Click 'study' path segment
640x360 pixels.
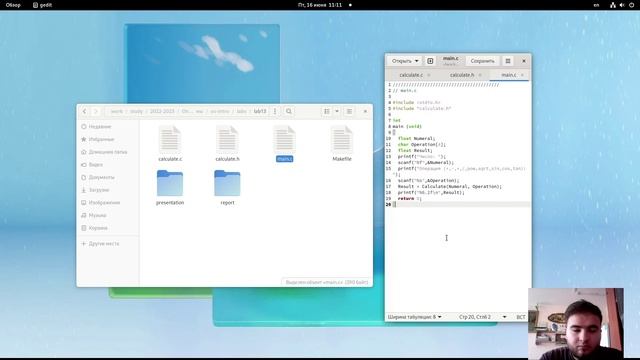point(136,111)
